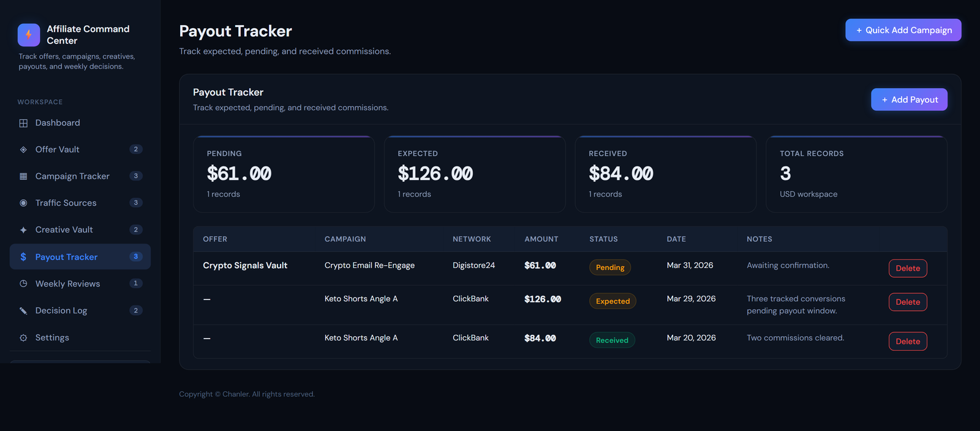980x431 pixels.
Task: Click the Add Payout button
Action: point(910,100)
